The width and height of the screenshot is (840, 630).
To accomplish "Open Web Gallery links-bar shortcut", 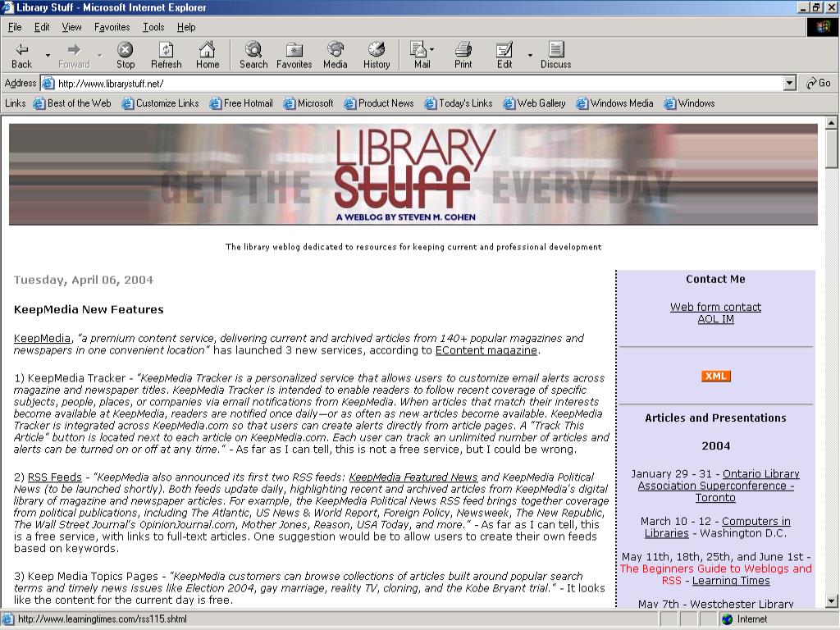I will pyautogui.click(x=534, y=103).
